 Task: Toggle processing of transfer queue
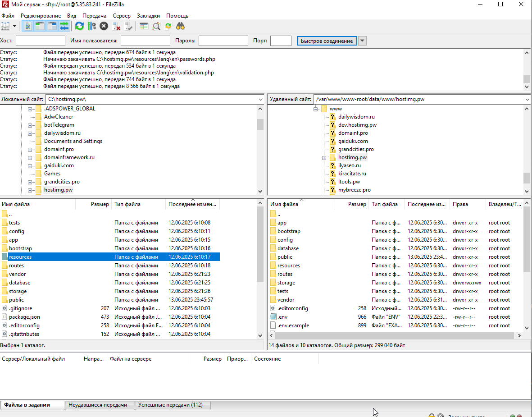pos(91,26)
